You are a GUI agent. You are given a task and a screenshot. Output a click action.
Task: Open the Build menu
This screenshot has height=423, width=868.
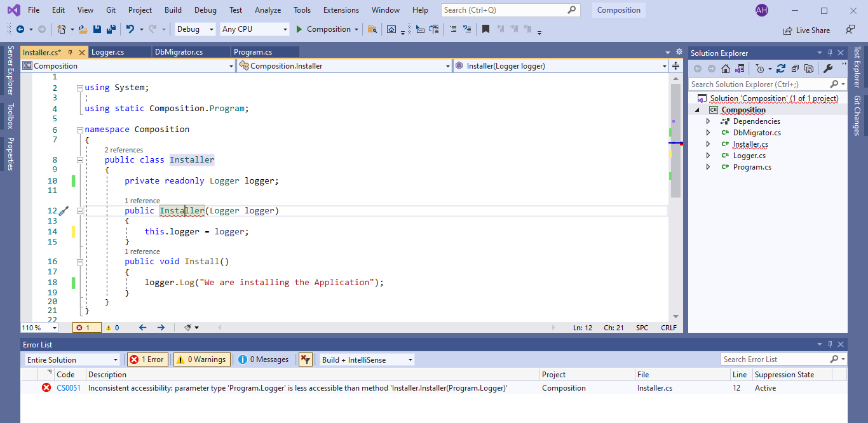click(173, 10)
